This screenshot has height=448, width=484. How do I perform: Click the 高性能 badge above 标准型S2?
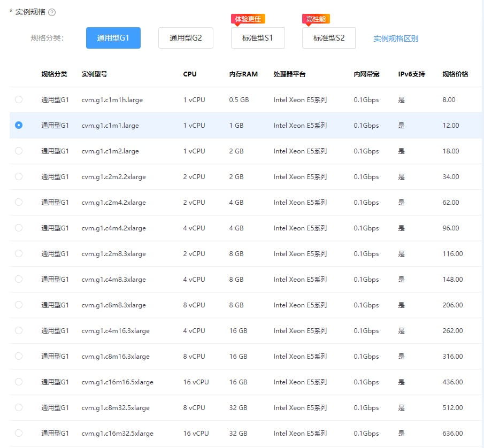(316, 19)
